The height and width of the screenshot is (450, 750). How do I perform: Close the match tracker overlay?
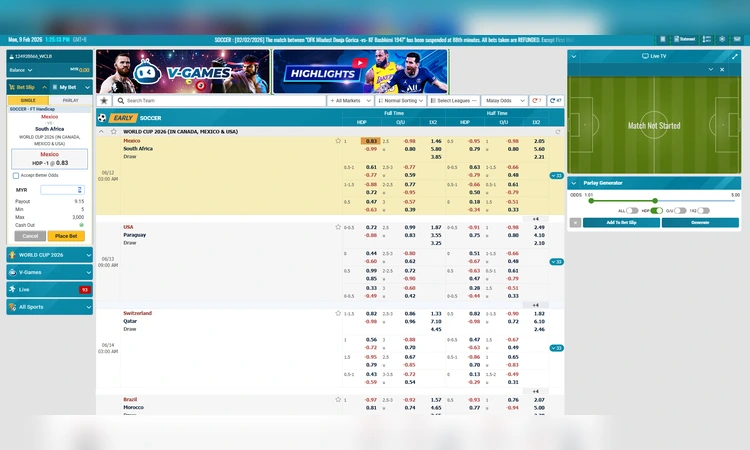722,70
